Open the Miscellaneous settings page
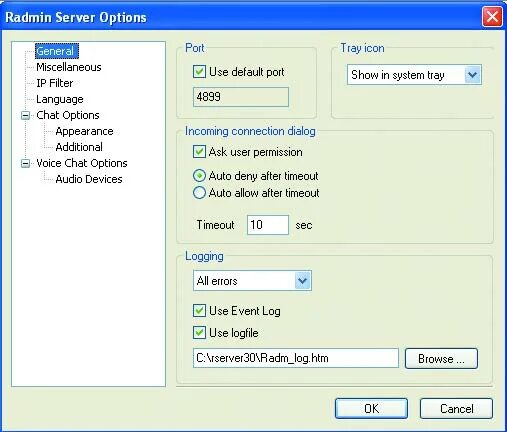 click(x=69, y=67)
